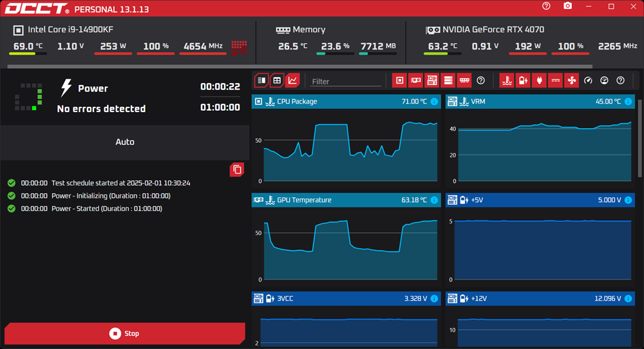The image size is (644, 349).
Task: Click the horizontal scrollbar under the hardware summary
Action: (300, 66)
